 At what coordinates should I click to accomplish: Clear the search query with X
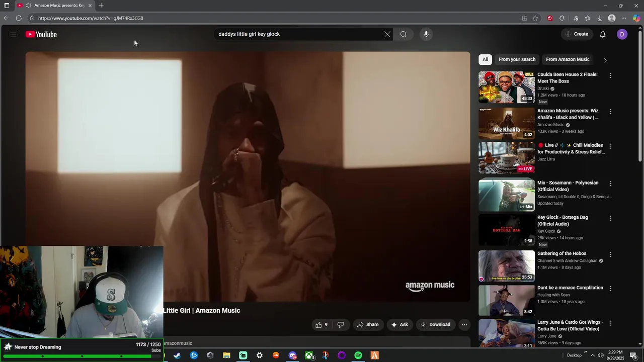[387, 34]
